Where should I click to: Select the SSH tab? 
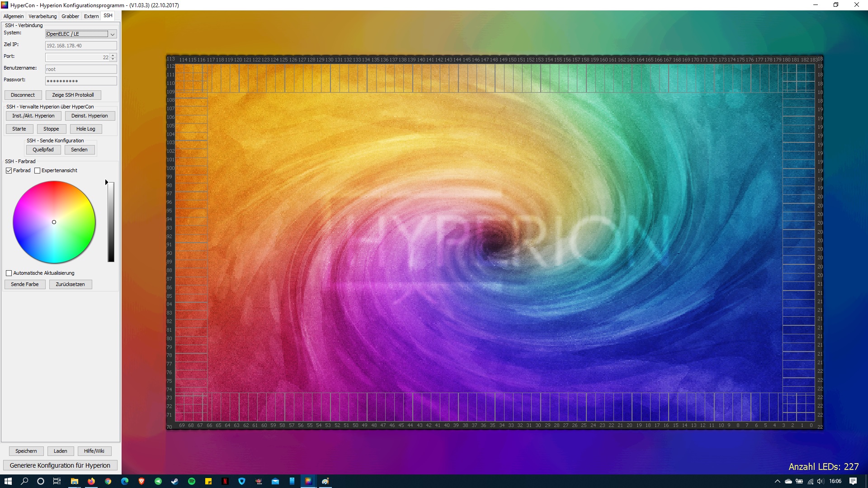coord(108,16)
